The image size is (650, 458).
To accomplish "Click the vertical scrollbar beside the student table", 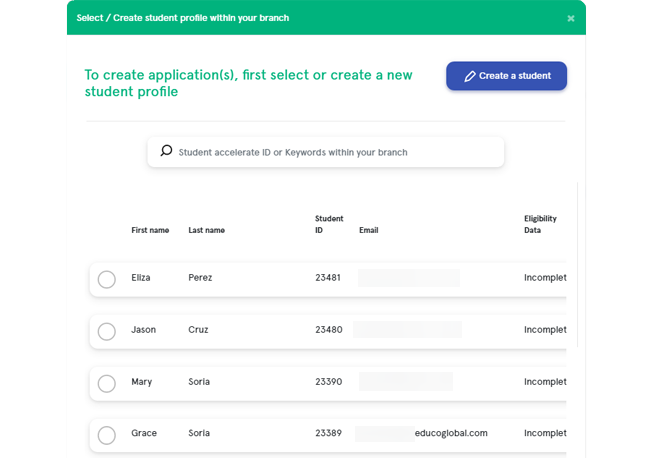I will 577,264.
